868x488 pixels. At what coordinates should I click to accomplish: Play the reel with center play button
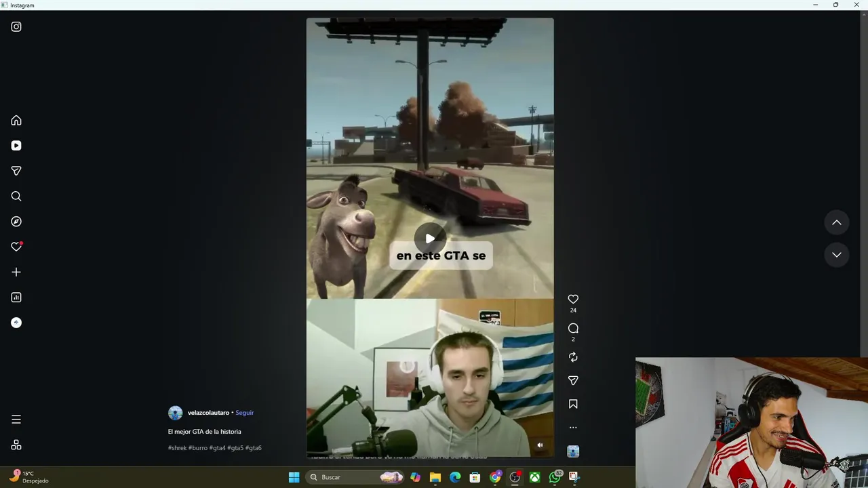(430, 239)
